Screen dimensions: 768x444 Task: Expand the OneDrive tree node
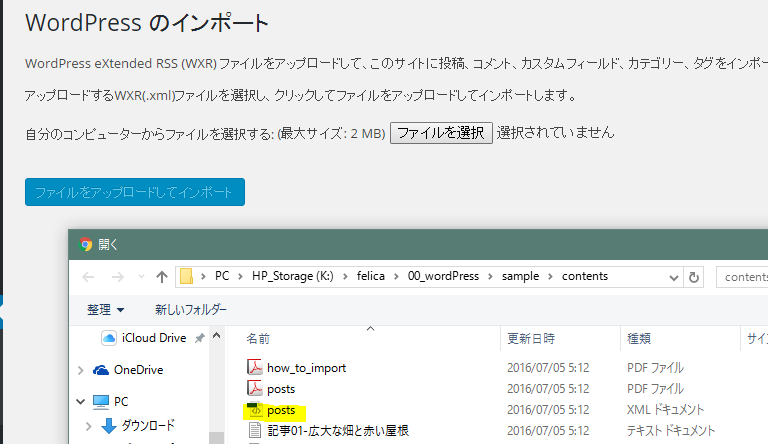coord(81,370)
